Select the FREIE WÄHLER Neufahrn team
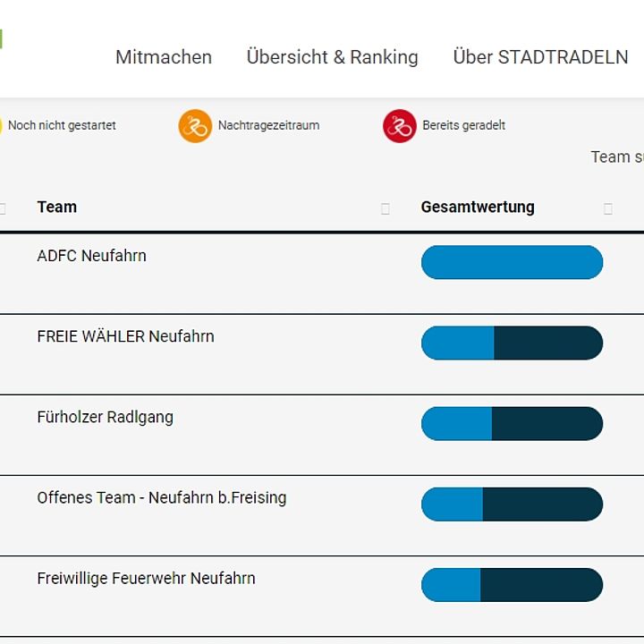 (x=126, y=336)
